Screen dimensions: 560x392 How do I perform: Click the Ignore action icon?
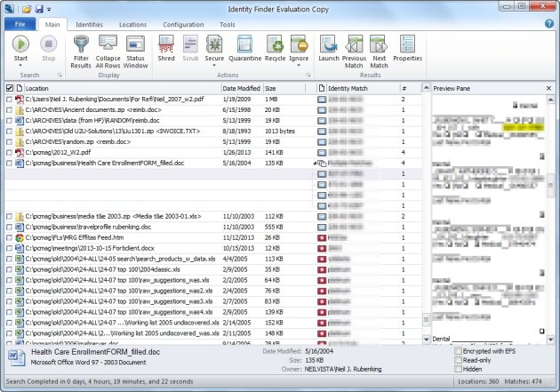[x=299, y=44]
